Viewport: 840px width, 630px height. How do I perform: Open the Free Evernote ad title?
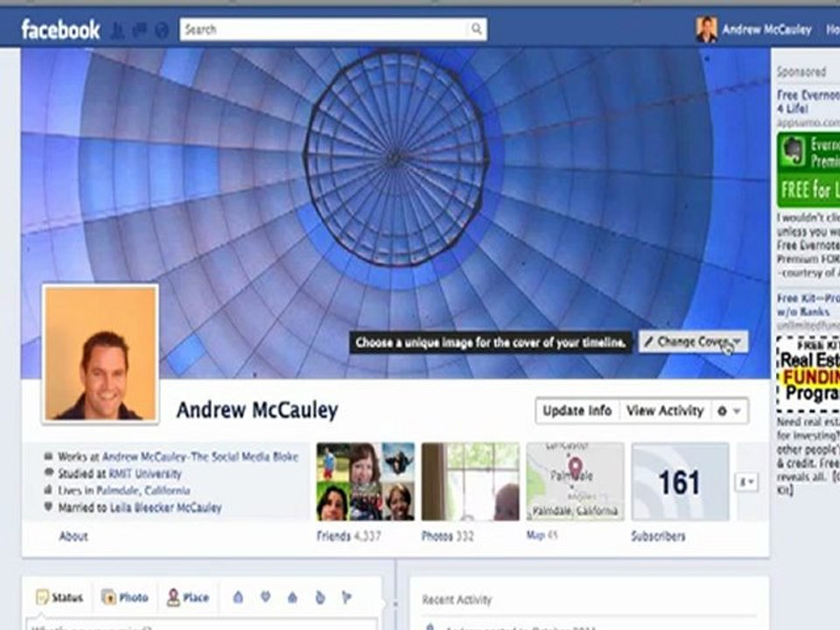[x=808, y=101]
